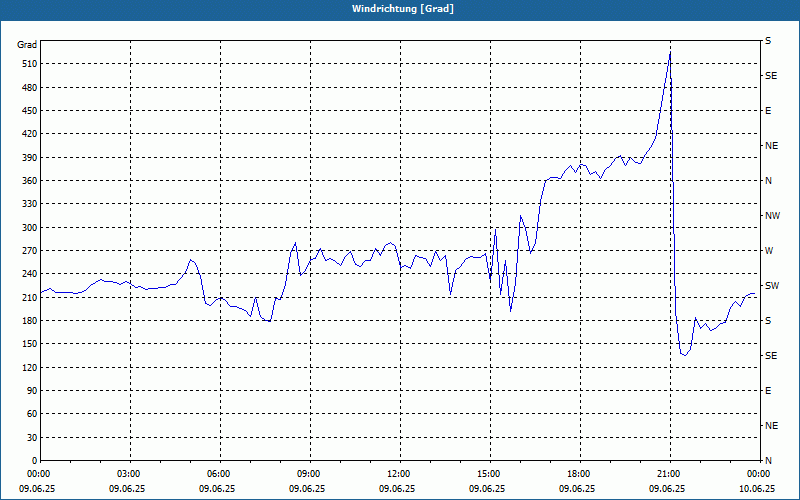Click the 120 left axis label
800x500 pixels.
pyautogui.click(x=30, y=367)
